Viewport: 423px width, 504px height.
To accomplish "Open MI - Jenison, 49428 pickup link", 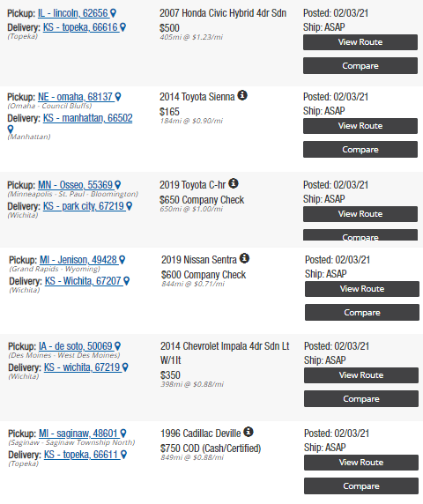I will click(x=78, y=260).
